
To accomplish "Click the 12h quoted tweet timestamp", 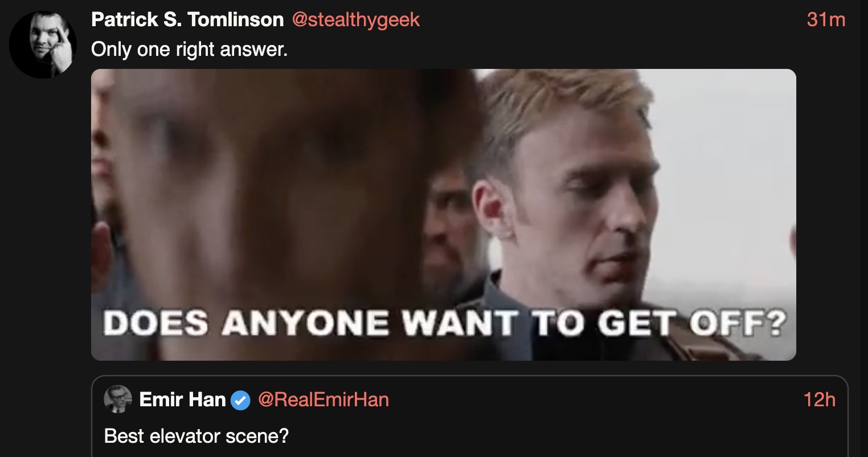I will pyautogui.click(x=820, y=399).
